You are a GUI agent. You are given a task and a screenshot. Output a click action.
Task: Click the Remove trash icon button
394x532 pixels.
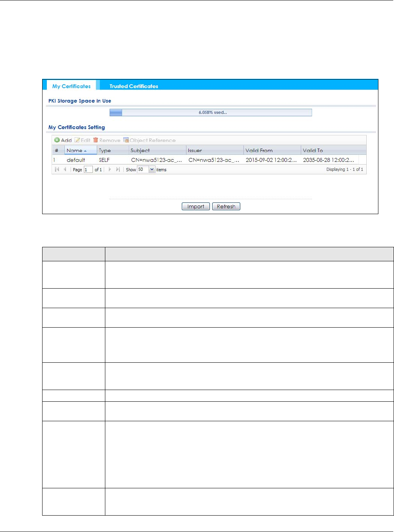point(106,140)
